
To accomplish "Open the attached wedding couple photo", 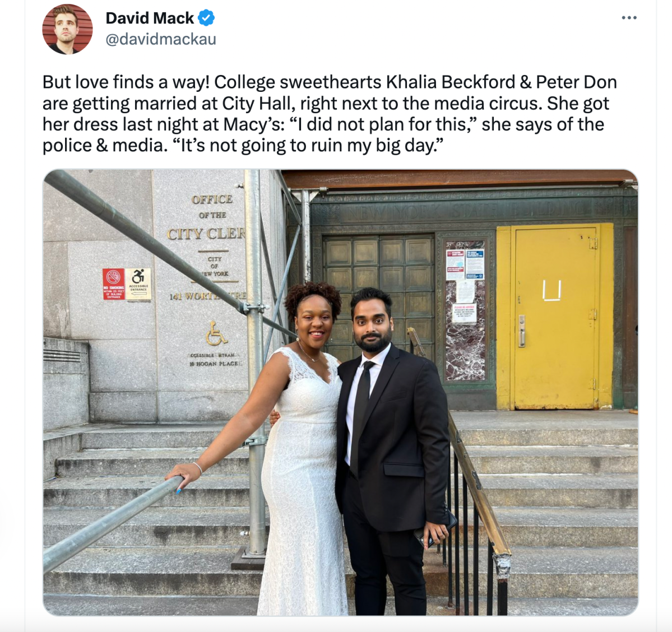I will 340,393.
